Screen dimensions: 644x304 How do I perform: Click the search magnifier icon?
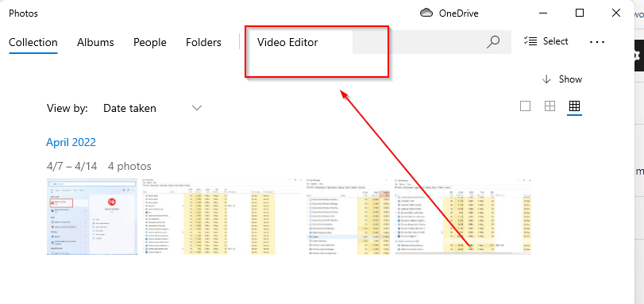point(493,41)
